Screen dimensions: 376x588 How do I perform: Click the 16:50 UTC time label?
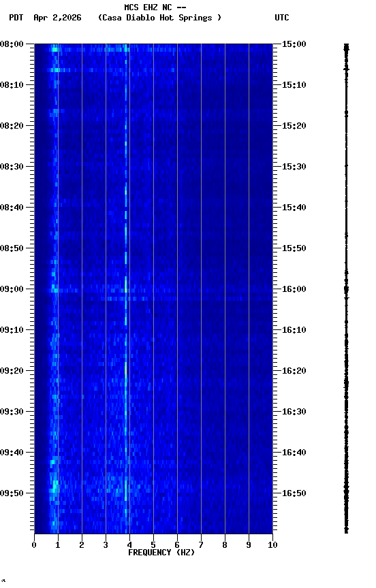pos(294,493)
